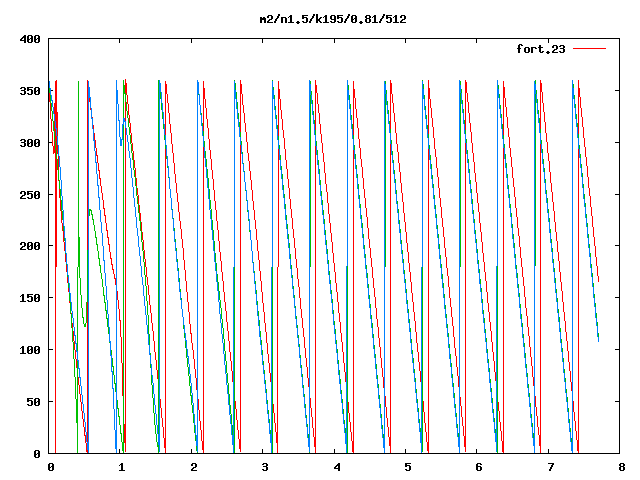The image size is (640, 480).
Task: Click the x-axis label 2
Action: click(x=193, y=467)
